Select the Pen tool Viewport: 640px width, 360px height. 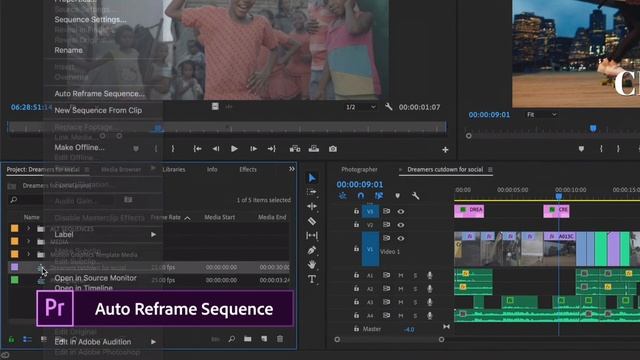click(312, 250)
